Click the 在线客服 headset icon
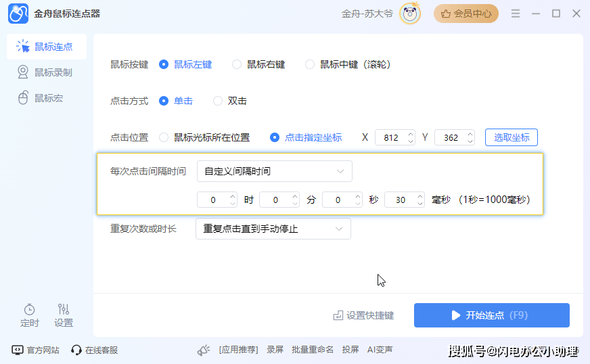This screenshot has height=364, width=590. [x=76, y=350]
